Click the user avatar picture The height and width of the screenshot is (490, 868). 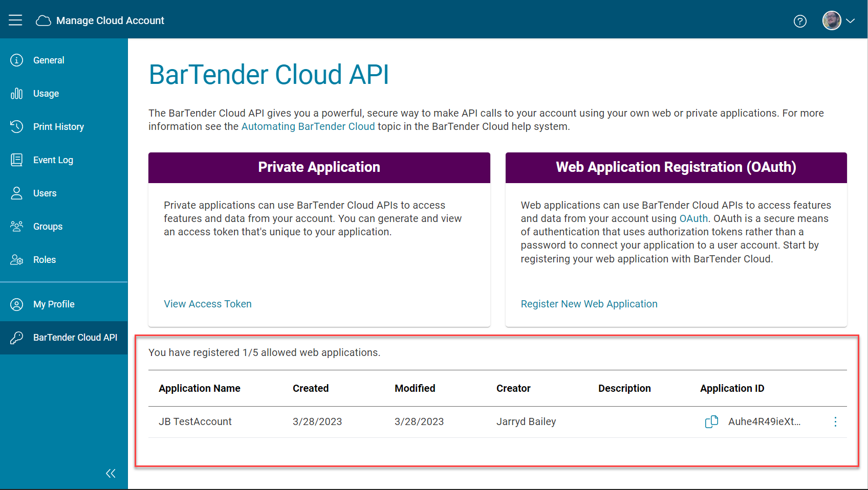[832, 20]
